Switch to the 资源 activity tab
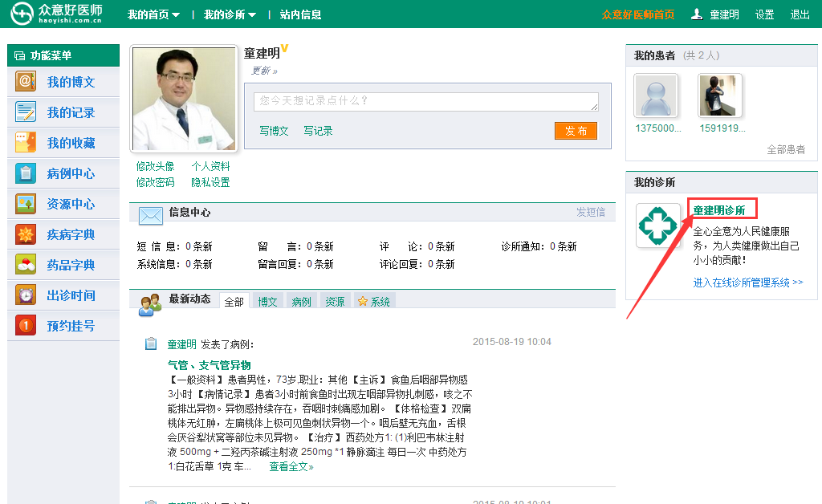Image resolution: width=822 pixels, height=504 pixels. (335, 301)
